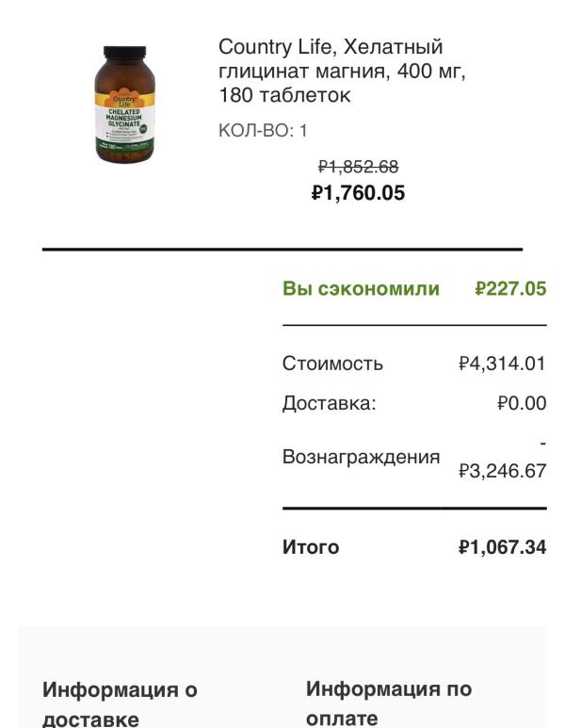Open the Информация по оплате section
This screenshot has width=565, height=728.
(389, 703)
